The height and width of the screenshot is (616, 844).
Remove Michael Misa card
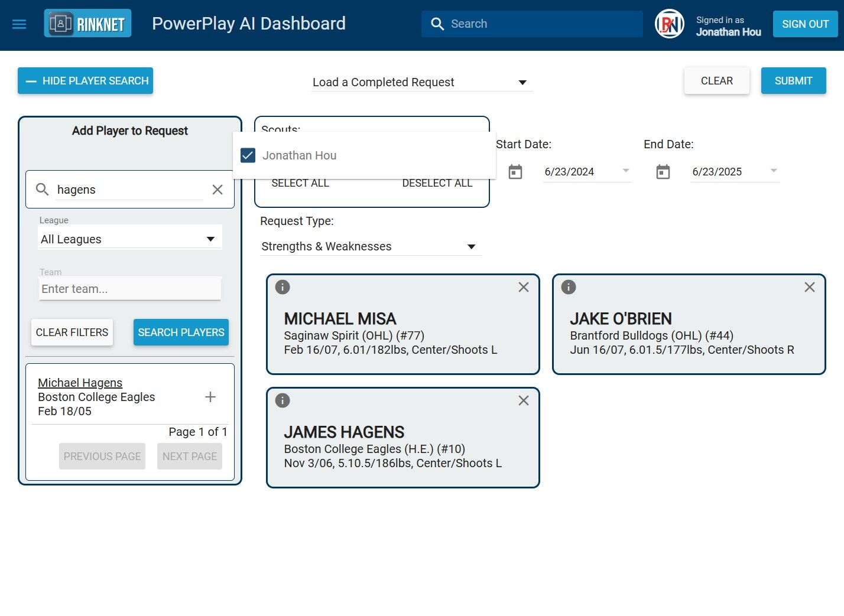tap(524, 287)
